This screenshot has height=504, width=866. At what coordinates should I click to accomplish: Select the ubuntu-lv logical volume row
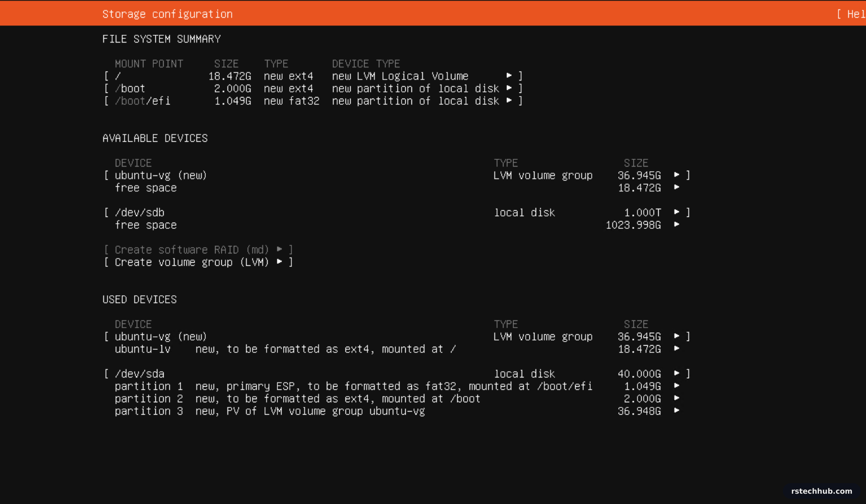coord(397,349)
